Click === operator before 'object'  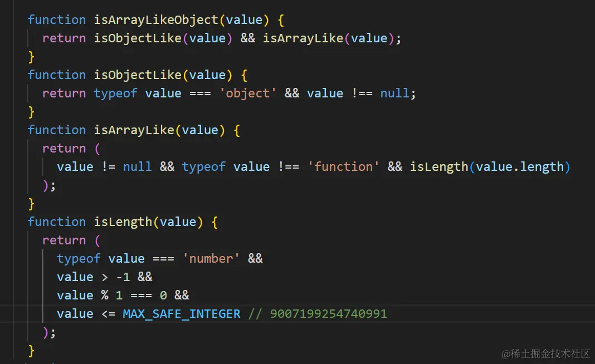[x=200, y=94]
